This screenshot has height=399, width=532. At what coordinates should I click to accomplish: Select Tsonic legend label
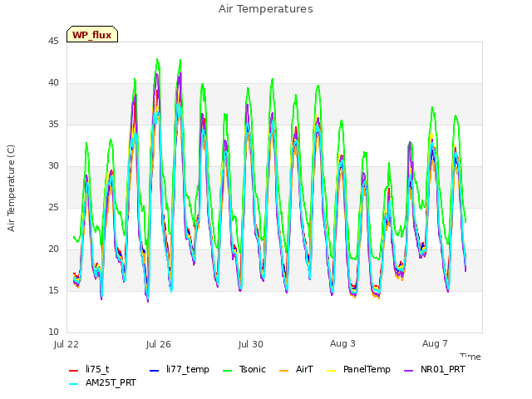253,369
